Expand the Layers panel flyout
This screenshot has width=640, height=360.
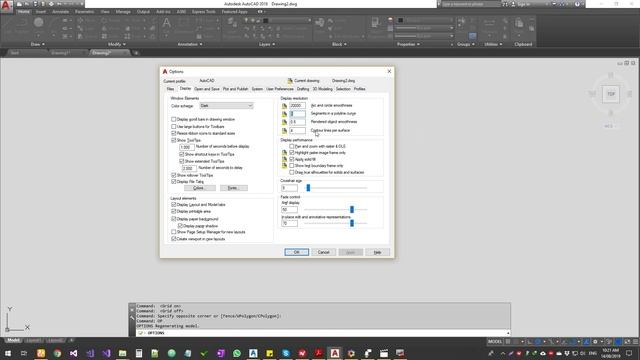[x=267, y=44]
